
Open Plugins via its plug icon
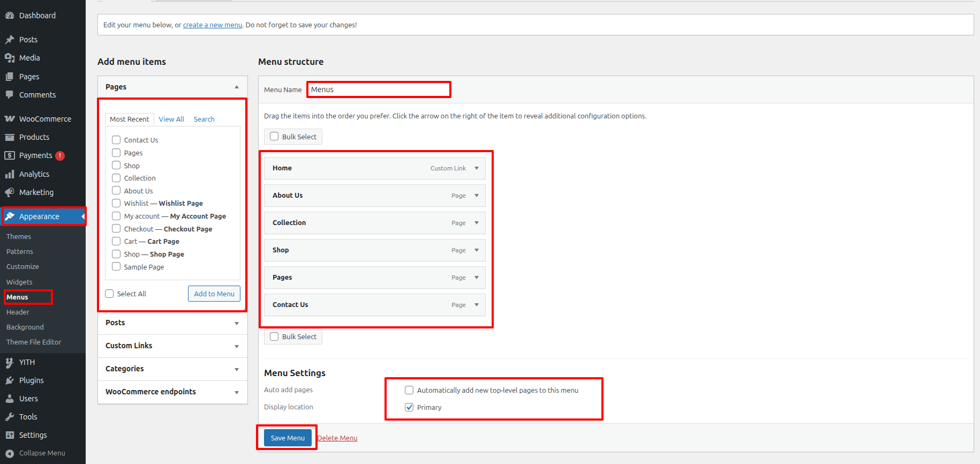[10, 380]
